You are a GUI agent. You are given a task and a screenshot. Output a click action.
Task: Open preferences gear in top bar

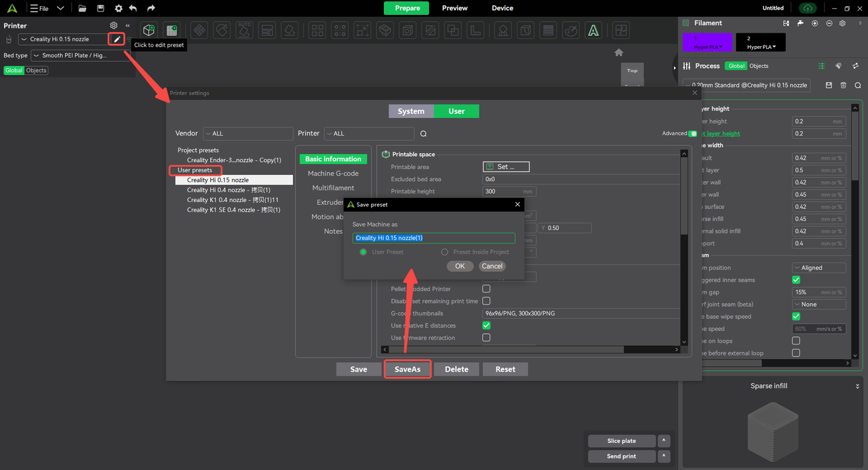pos(119,9)
